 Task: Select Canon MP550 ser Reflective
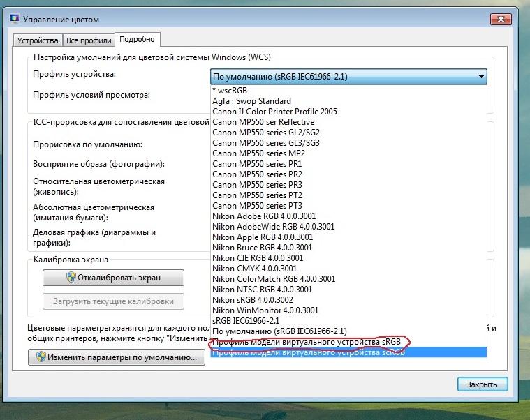[x=348, y=122]
